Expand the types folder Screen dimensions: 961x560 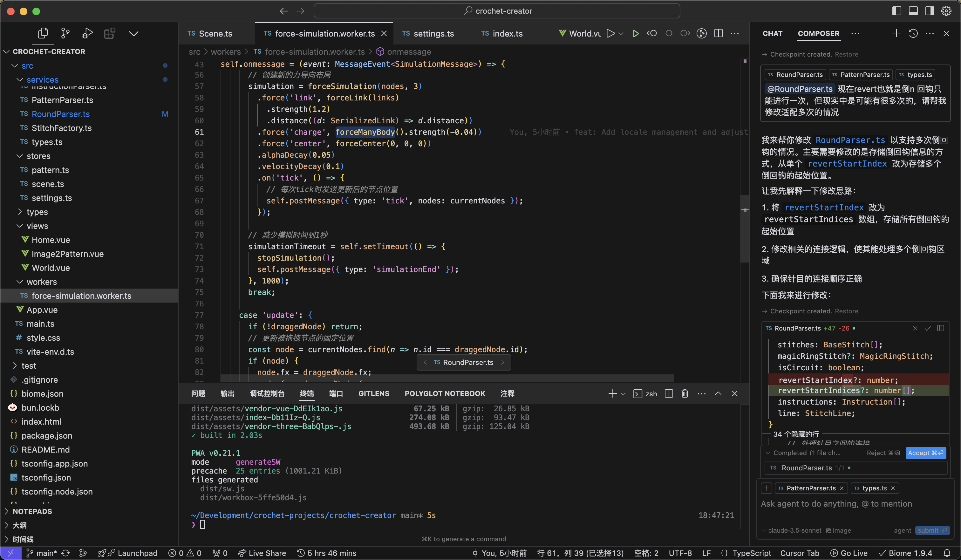19,212
